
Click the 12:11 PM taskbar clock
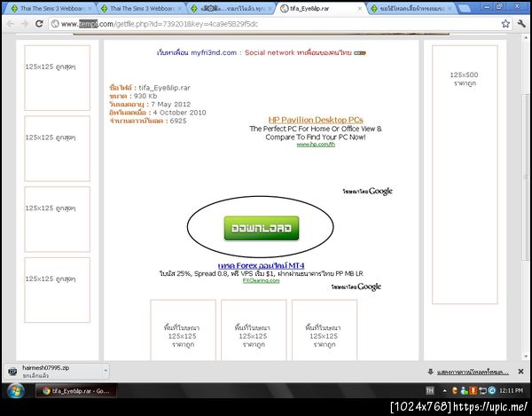[511, 391]
